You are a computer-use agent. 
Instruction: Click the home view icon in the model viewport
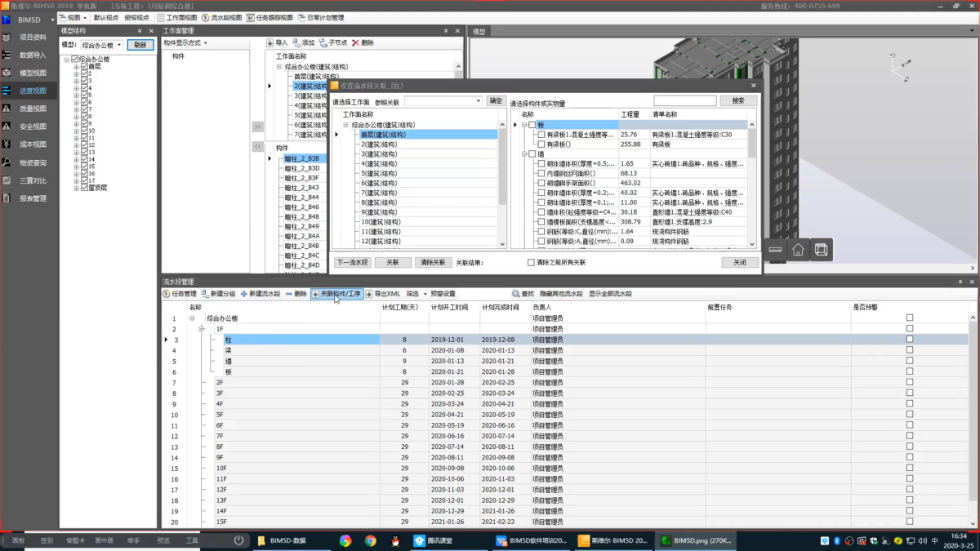(798, 251)
